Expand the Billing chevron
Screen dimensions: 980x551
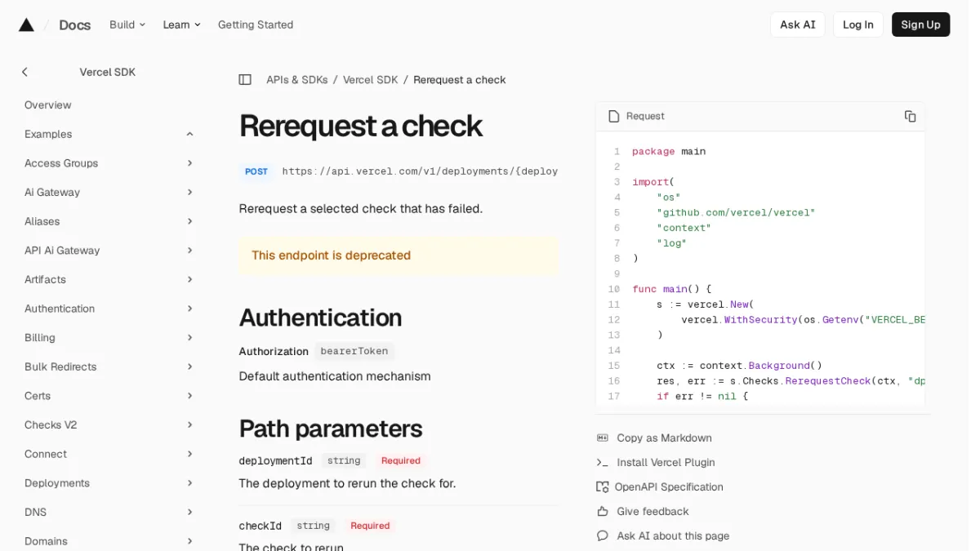pyautogui.click(x=189, y=337)
